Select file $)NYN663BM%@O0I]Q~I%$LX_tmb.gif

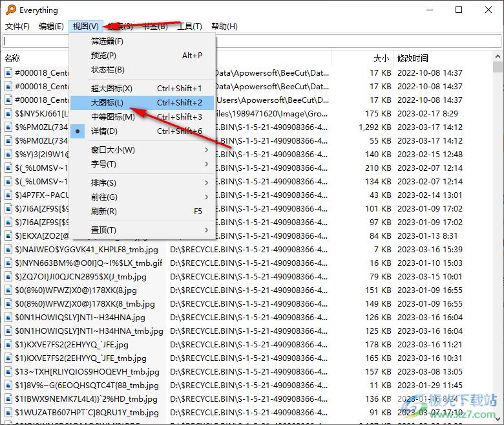point(89,263)
